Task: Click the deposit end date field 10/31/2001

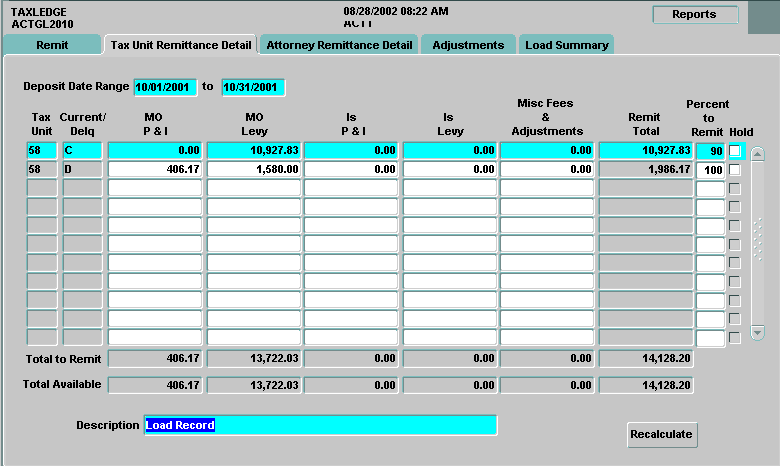Action: pyautogui.click(x=253, y=87)
